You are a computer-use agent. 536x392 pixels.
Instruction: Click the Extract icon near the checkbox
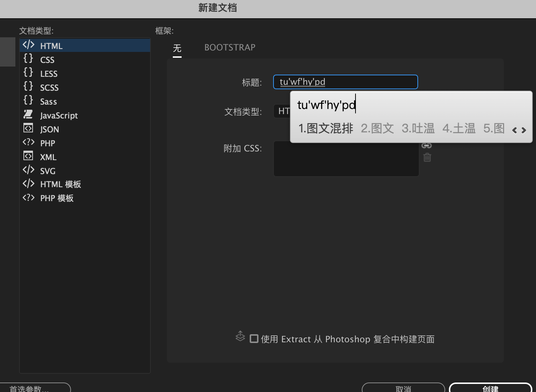click(x=241, y=336)
